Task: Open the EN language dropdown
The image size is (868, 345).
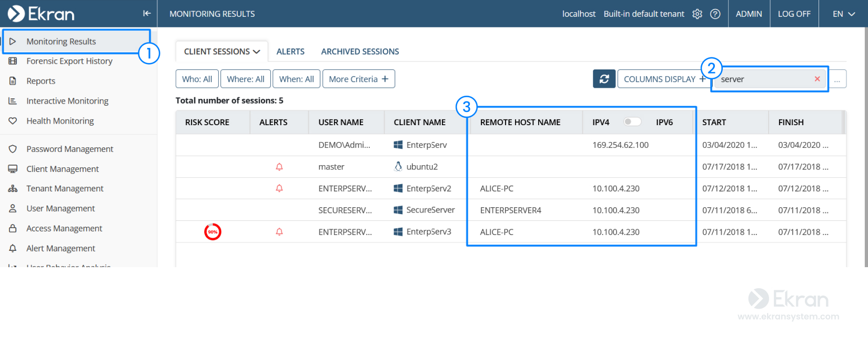Action: (x=843, y=14)
